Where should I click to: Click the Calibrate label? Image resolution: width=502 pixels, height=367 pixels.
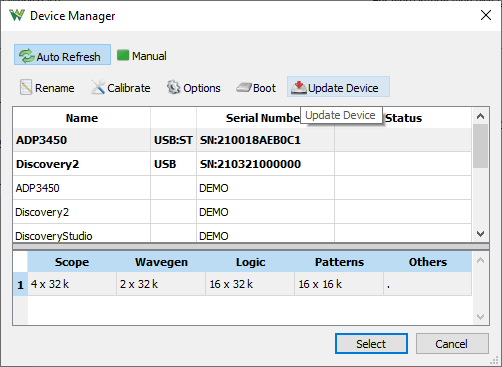[x=129, y=88]
